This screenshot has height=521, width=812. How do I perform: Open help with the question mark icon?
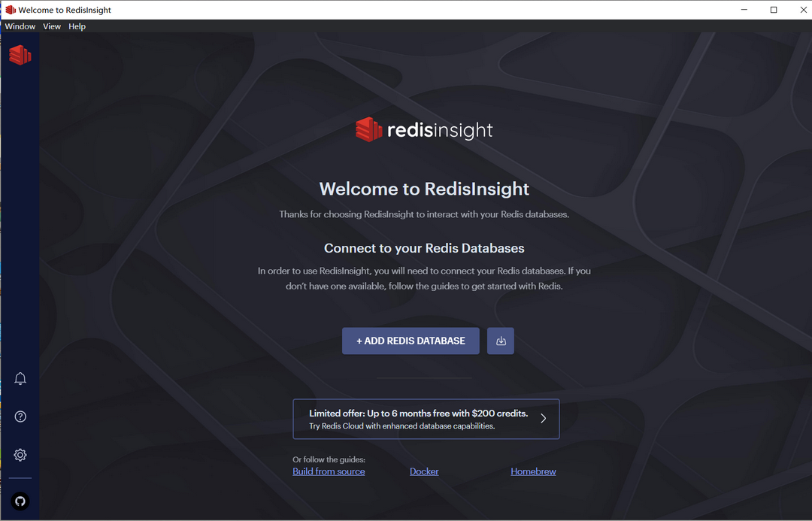point(20,416)
